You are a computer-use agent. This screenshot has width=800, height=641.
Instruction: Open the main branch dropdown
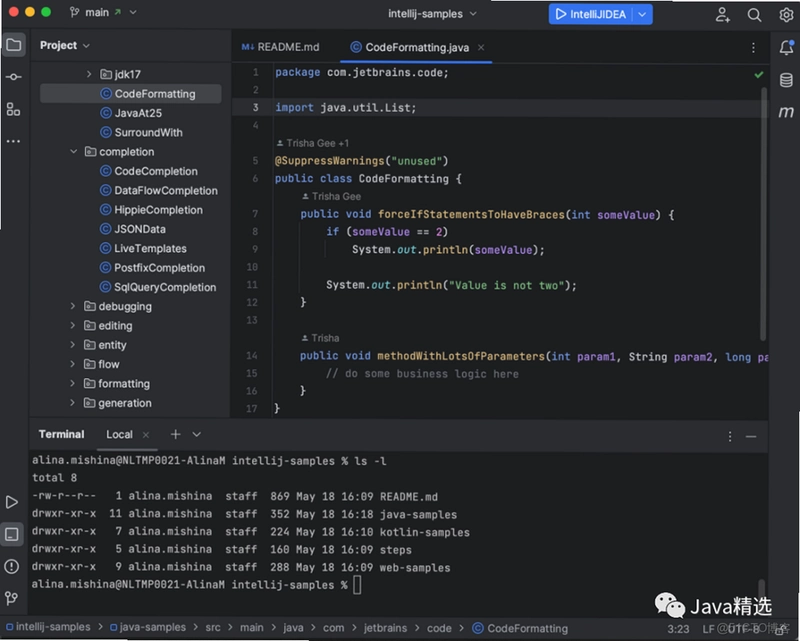point(104,12)
